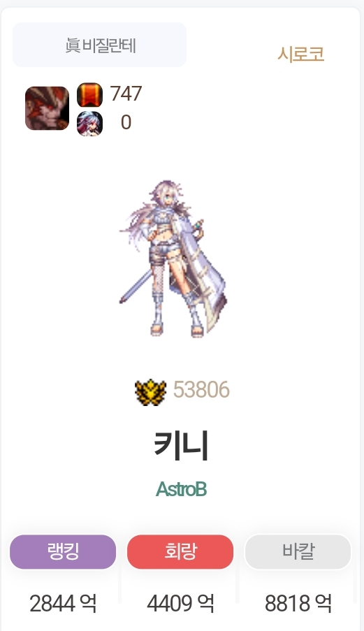Viewport: 364px width, 631px height.
Task: Switch to the 랭킹 tab
Action: pos(63,552)
